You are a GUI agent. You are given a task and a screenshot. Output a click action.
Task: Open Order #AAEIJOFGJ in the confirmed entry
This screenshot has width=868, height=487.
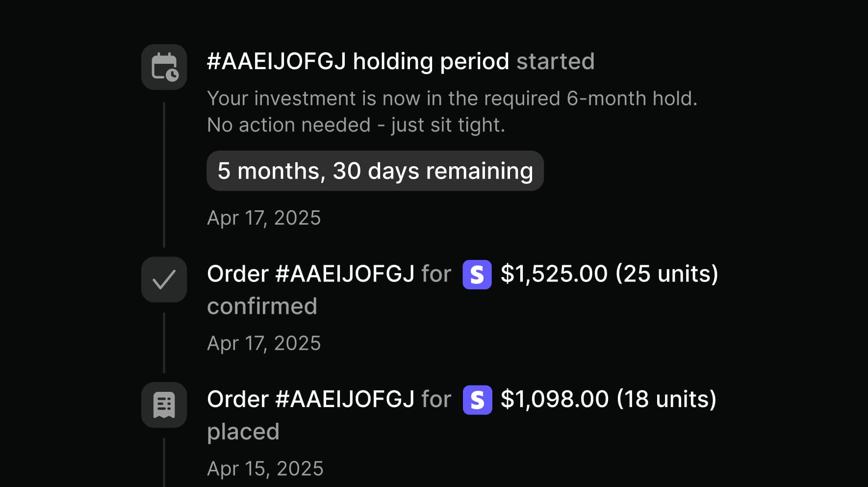310,274
